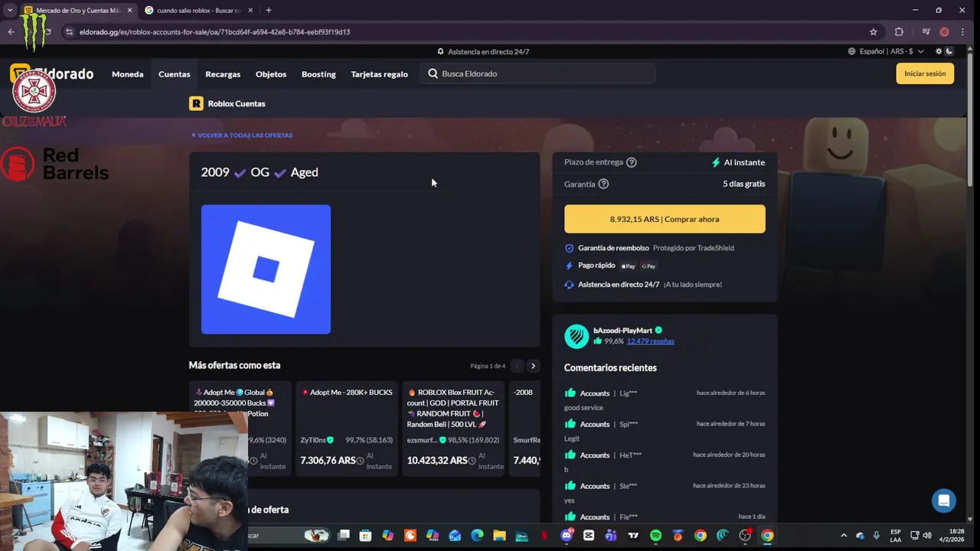The height and width of the screenshot is (551, 980).
Task: Click the Garantía de reembolso shield icon
Action: click(569, 248)
